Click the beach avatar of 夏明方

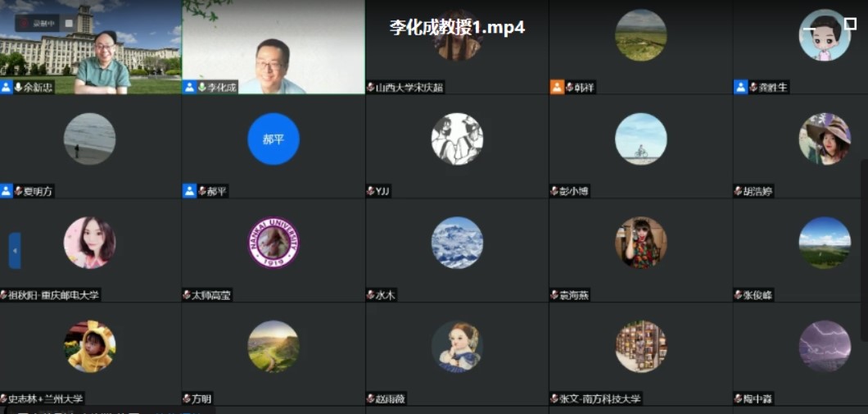click(90, 139)
